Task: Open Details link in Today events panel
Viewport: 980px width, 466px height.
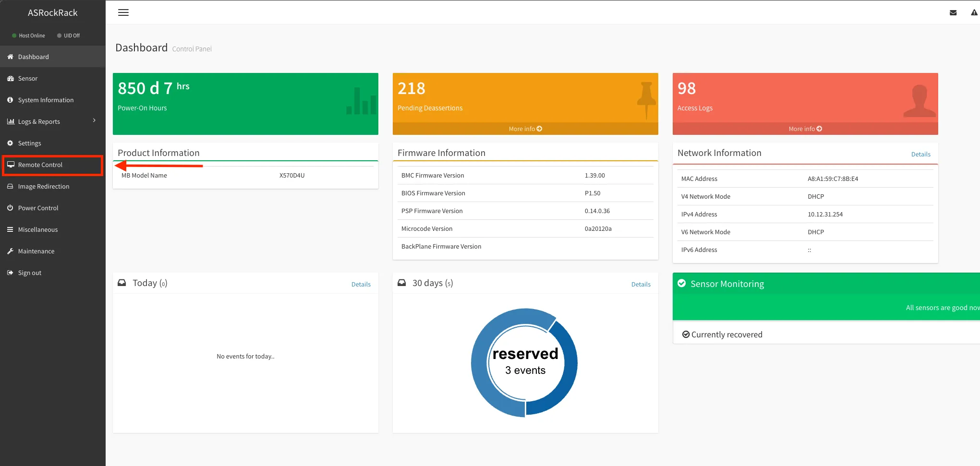Action: [x=361, y=284]
